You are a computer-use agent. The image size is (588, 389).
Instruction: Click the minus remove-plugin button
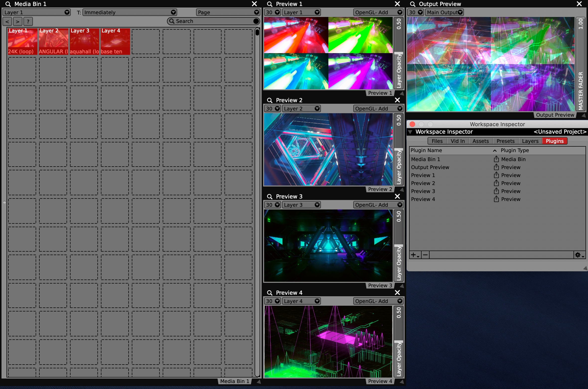click(425, 255)
